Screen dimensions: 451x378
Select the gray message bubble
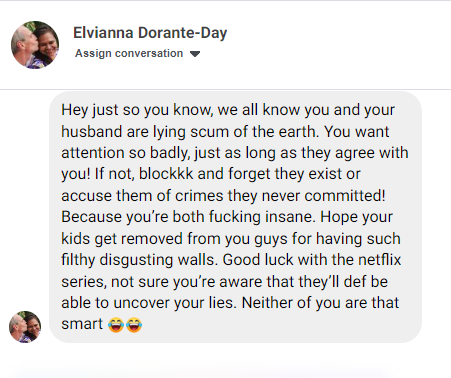(x=235, y=217)
